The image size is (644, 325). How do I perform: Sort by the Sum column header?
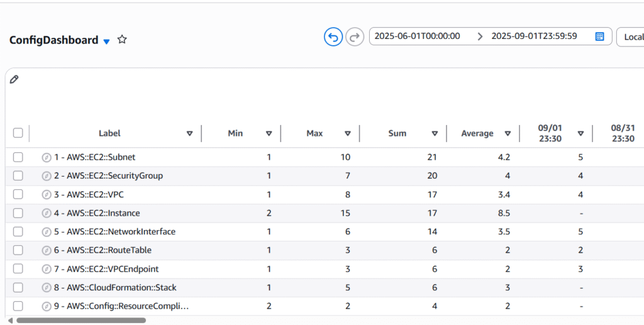click(x=397, y=133)
